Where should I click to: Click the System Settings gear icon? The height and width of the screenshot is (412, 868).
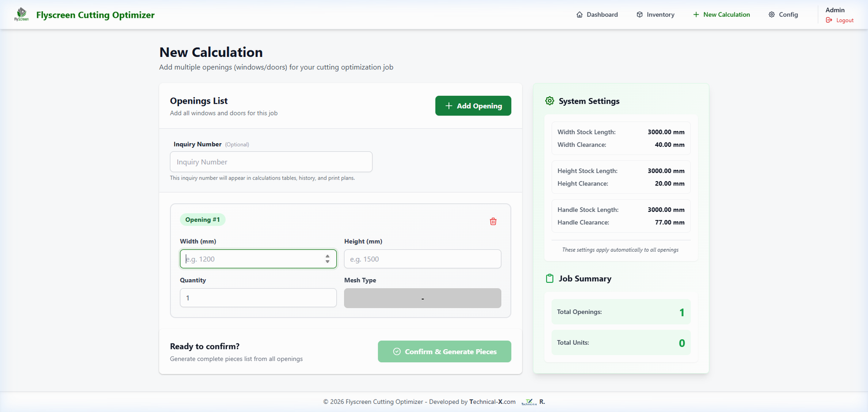(x=550, y=101)
